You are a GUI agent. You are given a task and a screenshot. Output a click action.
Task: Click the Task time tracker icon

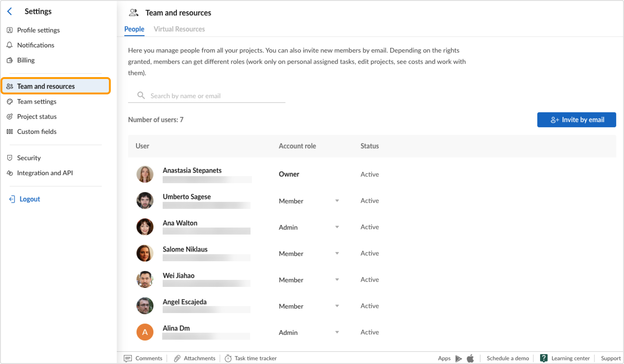[228, 358]
